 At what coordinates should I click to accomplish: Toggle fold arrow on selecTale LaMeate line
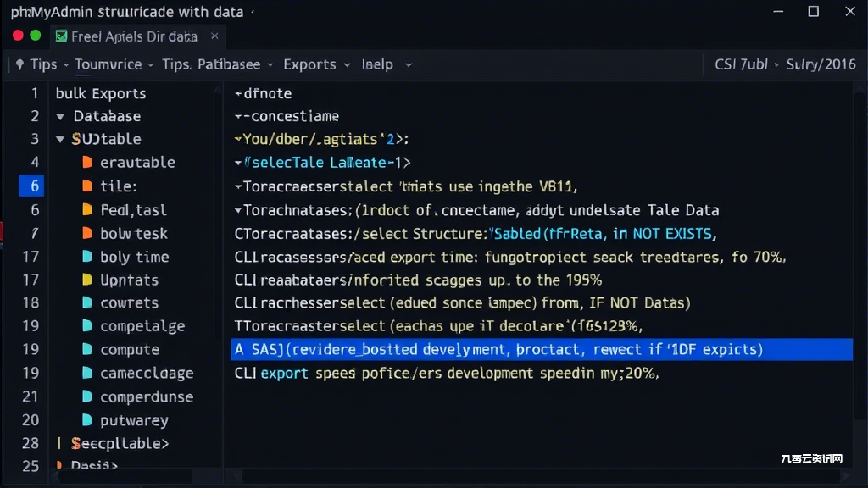[238, 163]
